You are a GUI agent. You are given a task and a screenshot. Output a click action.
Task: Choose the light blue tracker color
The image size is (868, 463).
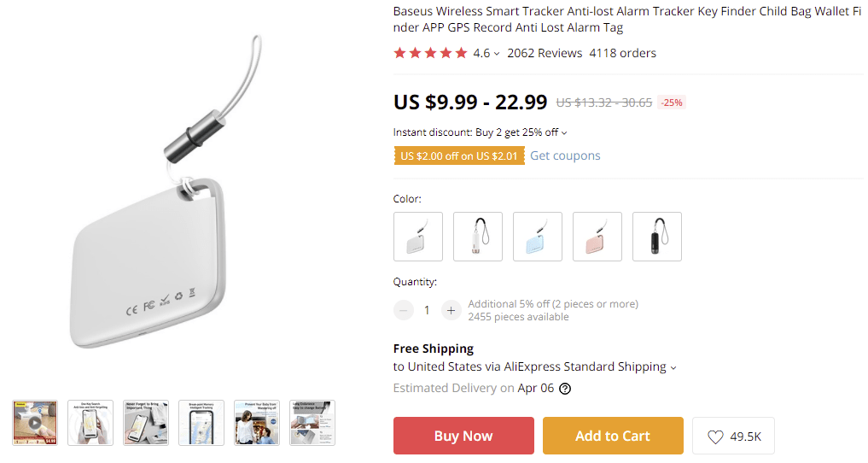(538, 237)
